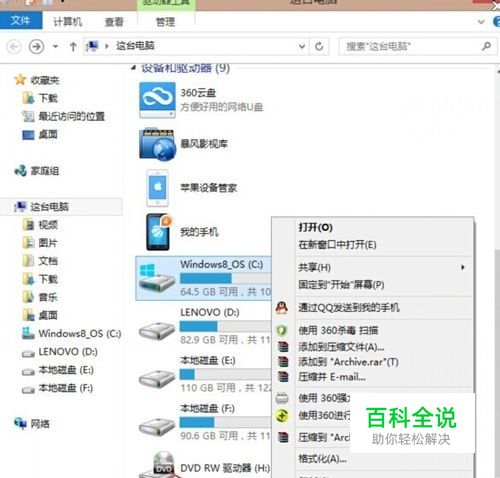This screenshot has width=500, height=478.
Task: Refresh the address bar location
Action: point(319,46)
